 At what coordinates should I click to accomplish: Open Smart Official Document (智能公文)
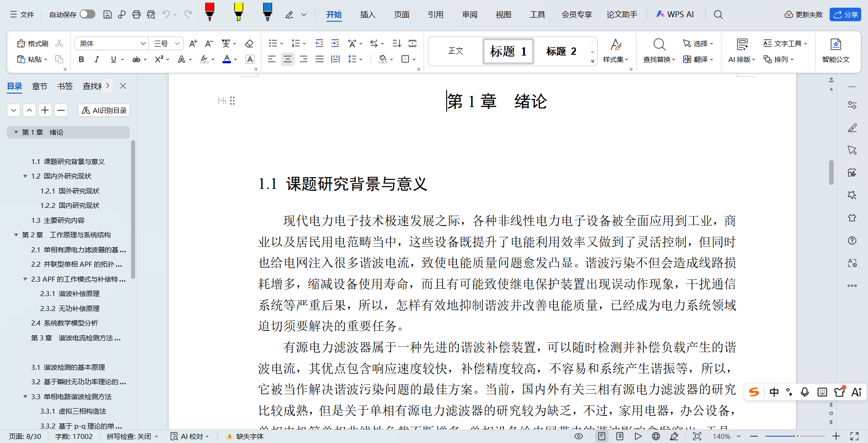[x=835, y=50]
